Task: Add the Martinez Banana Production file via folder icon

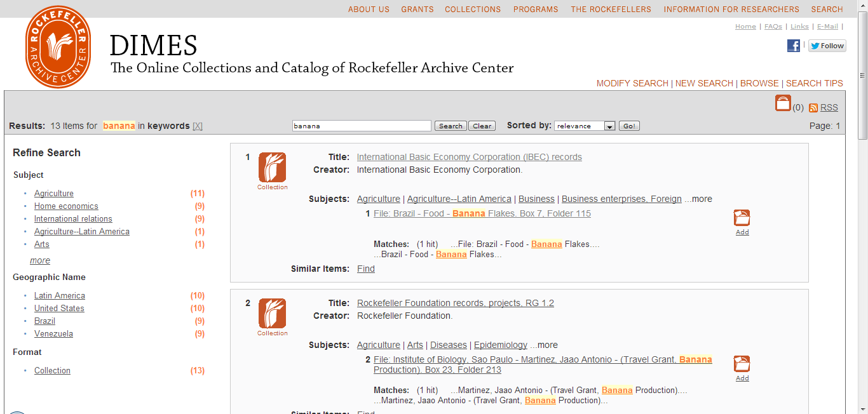Action: 742,364
